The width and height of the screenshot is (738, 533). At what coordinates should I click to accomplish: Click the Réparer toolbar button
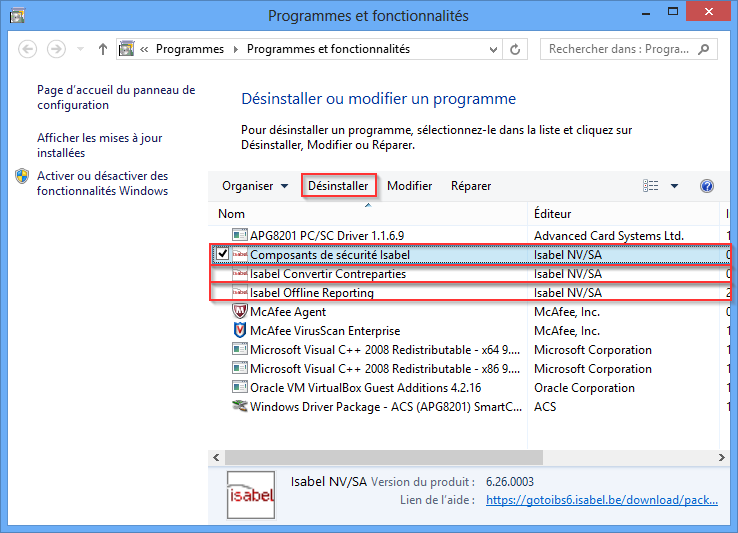point(471,186)
